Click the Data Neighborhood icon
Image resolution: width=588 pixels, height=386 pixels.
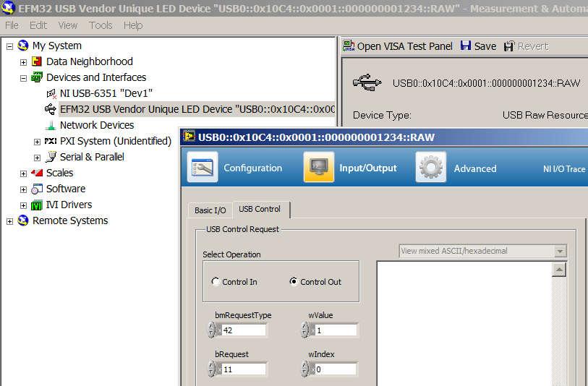(x=37, y=61)
